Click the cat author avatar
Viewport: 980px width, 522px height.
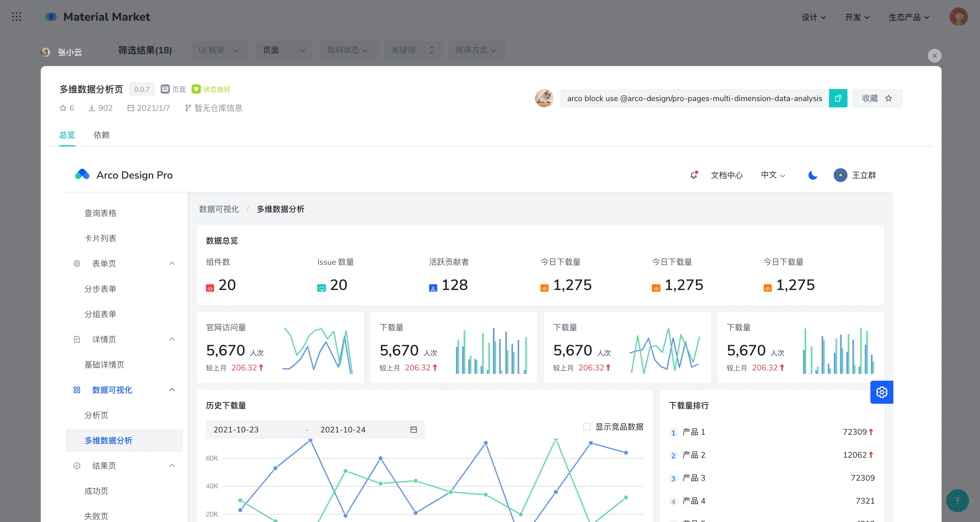(545, 98)
